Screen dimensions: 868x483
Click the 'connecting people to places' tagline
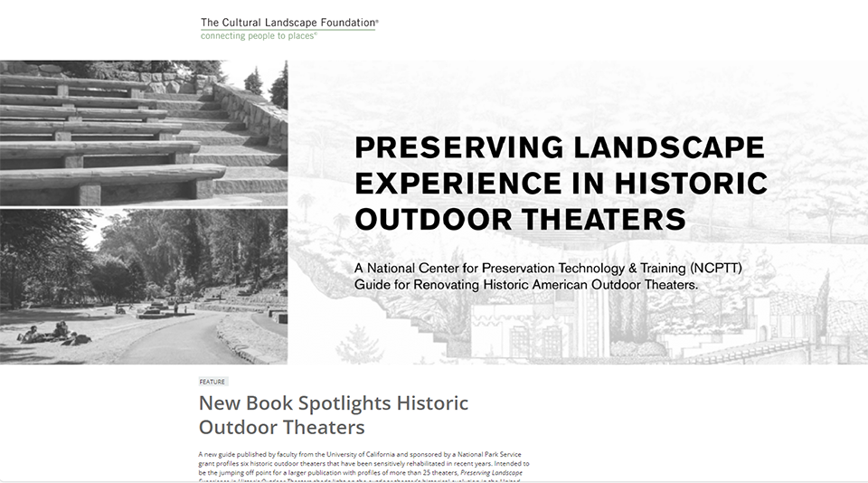pos(259,36)
